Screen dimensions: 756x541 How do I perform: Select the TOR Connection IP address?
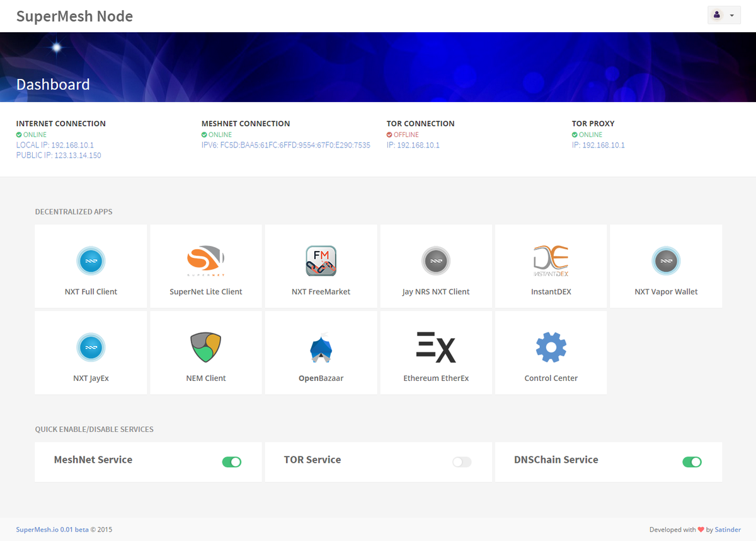coord(413,145)
